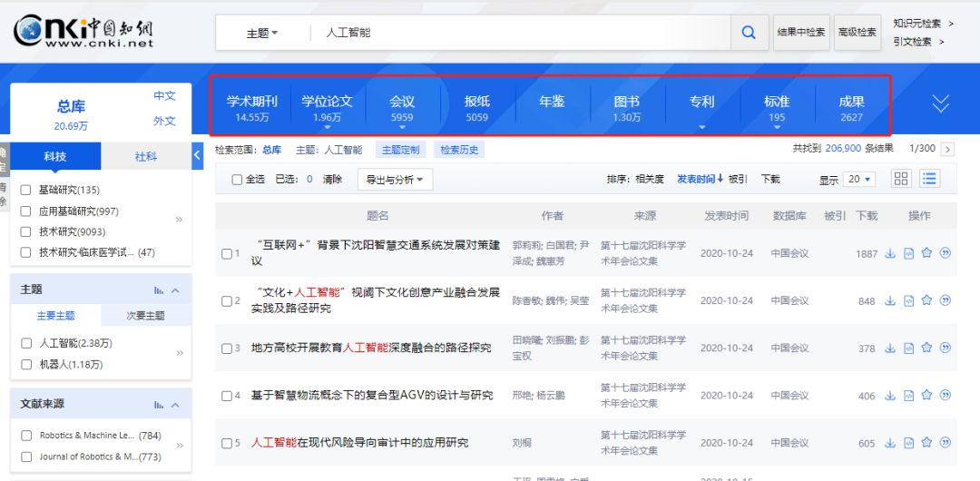The image size is (980, 481).
Task: Open the 显示 20 per-page dropdown
Action: click(858, 179)
